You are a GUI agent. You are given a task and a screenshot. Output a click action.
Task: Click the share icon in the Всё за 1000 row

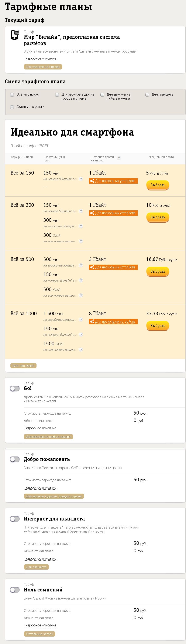[92, 322]
